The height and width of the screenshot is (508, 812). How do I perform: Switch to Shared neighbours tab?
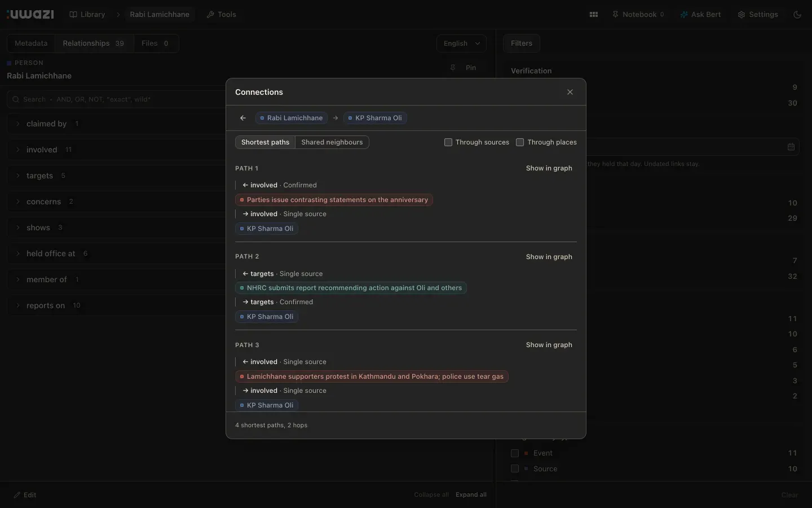pyautogui.click(x=332, y=142)
